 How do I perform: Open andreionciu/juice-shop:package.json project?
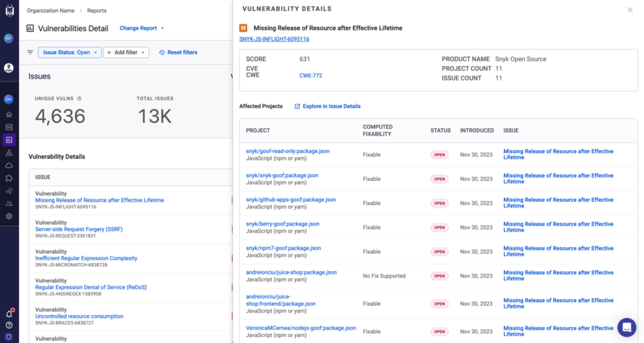[x=291, y=272]
